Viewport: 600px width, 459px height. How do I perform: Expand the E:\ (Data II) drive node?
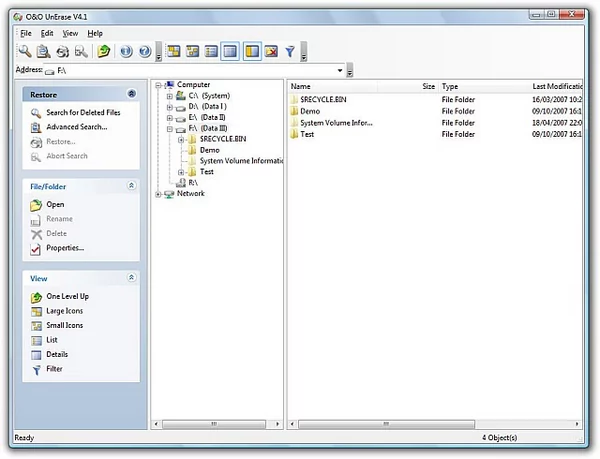170,118
